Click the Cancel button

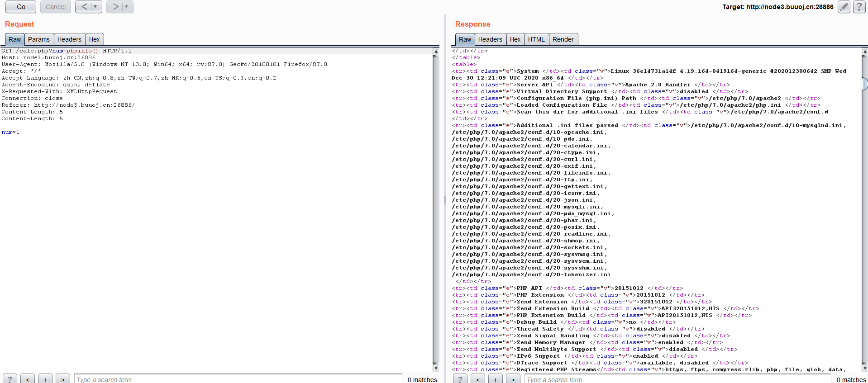tap(56, 7)
